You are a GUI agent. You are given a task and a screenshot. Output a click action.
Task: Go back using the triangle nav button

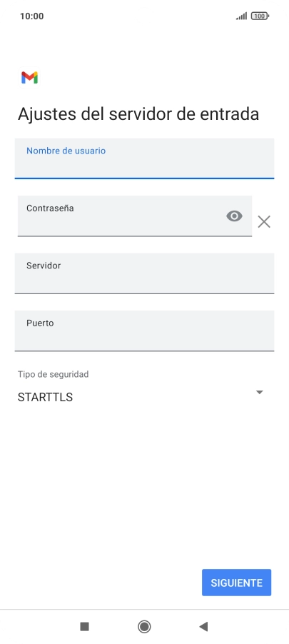[x=203, y=626]
